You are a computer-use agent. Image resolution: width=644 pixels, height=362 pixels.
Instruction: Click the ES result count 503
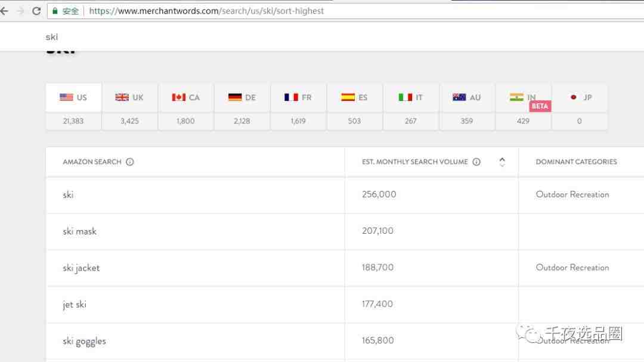click(x=354, y=121)
